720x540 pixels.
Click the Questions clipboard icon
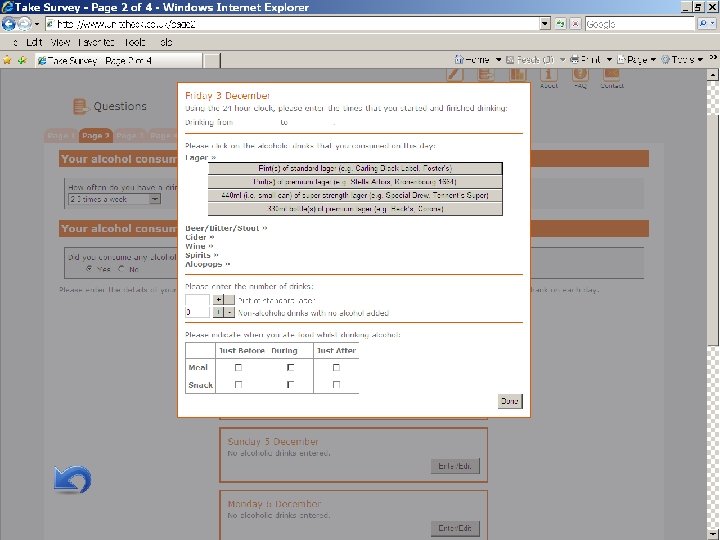pyautogui.click(x=80, y=107)
